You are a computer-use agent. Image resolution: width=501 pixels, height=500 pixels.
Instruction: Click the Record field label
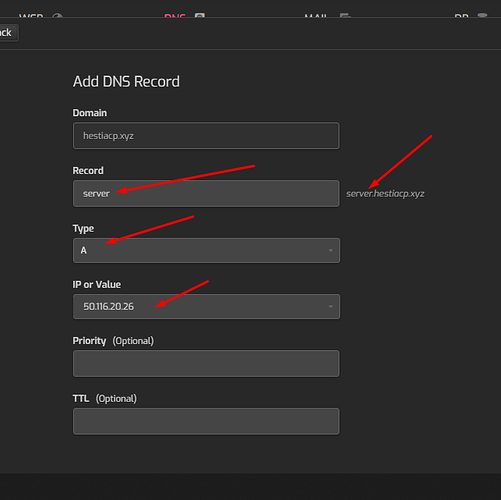[x=88, y=170]
